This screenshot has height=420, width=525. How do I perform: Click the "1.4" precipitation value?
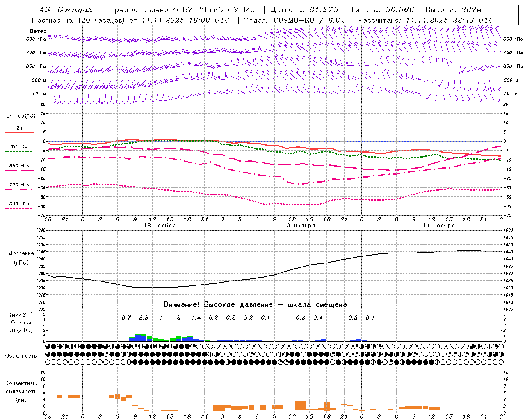point(196,317)
